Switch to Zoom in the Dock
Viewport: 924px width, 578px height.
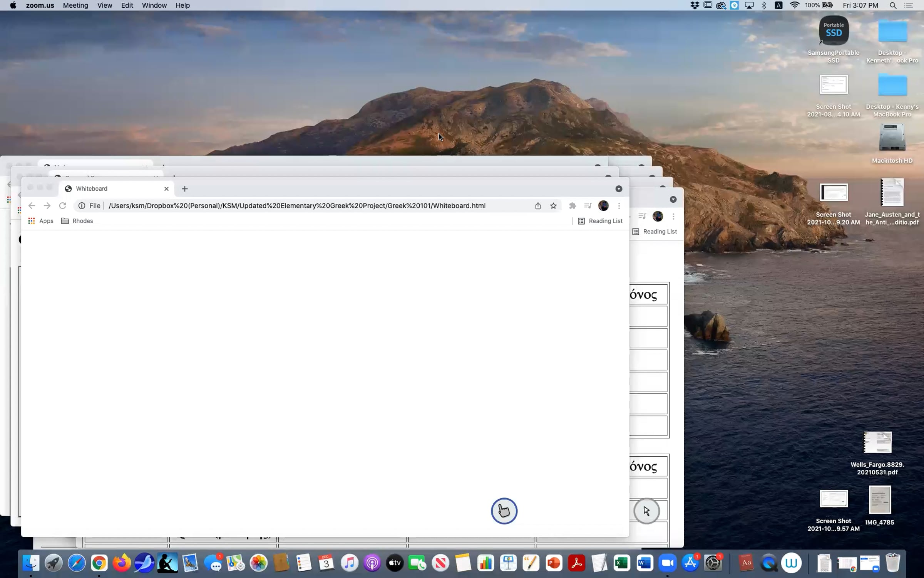pos(667,563)
